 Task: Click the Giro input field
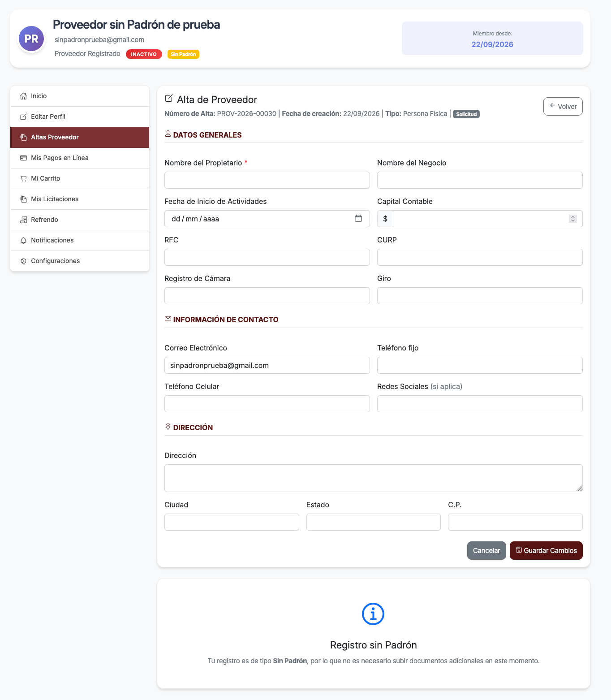pos(480,296)
